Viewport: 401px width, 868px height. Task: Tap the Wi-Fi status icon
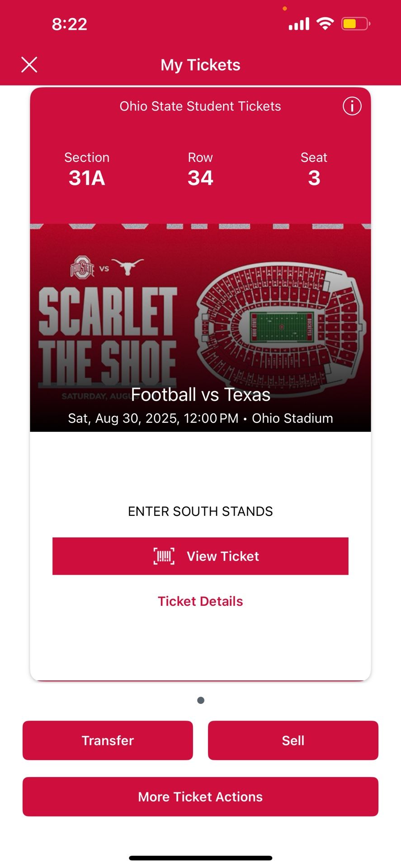point(325,23)
